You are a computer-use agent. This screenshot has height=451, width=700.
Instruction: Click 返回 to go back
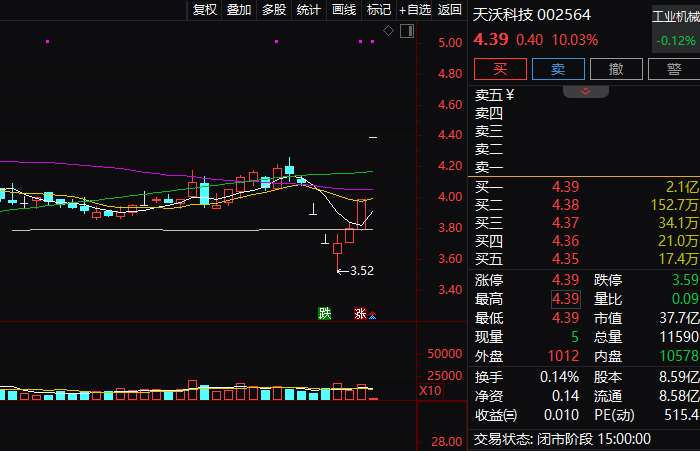[449, 10]
